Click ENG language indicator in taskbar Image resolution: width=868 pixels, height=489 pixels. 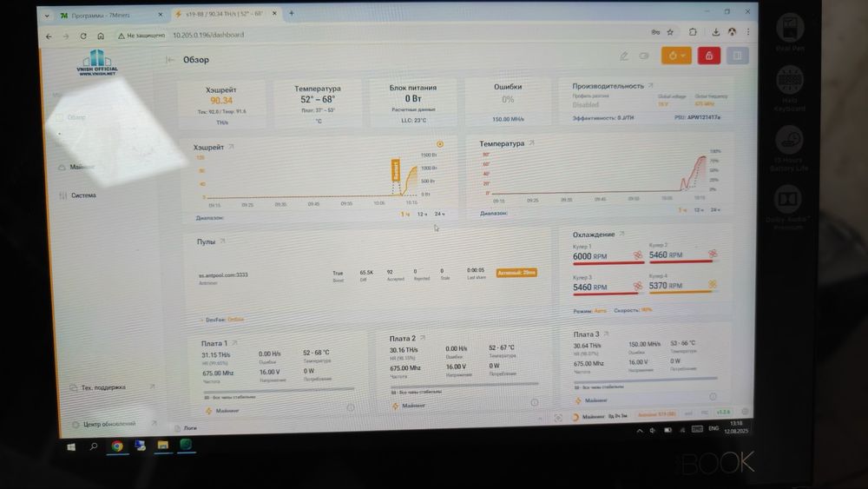pyautogui.click(x=713, y=429)
